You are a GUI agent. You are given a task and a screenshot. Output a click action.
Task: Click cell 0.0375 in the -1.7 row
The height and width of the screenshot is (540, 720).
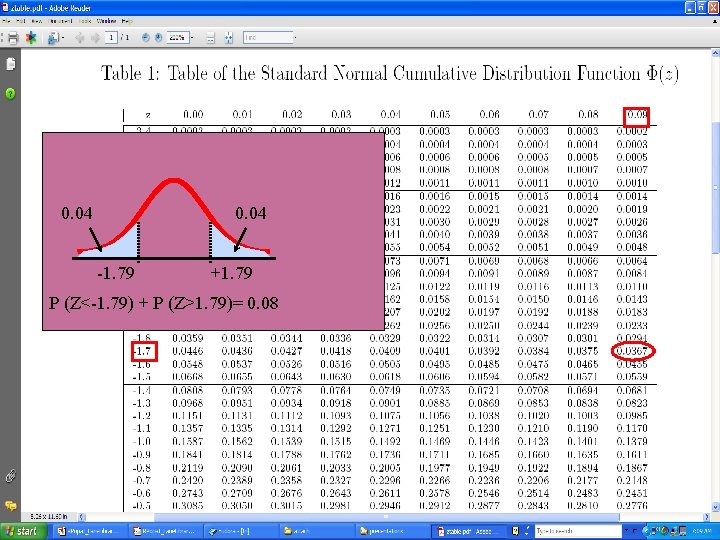583,351
